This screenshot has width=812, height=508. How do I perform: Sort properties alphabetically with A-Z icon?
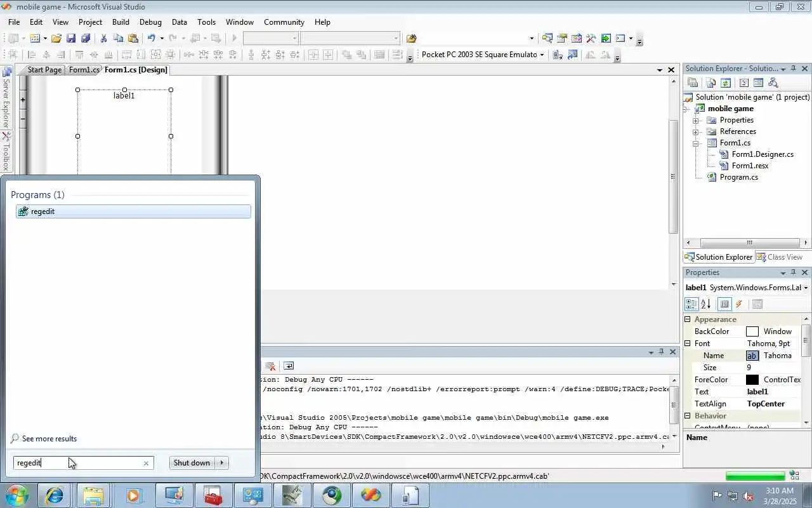(706, 304)
